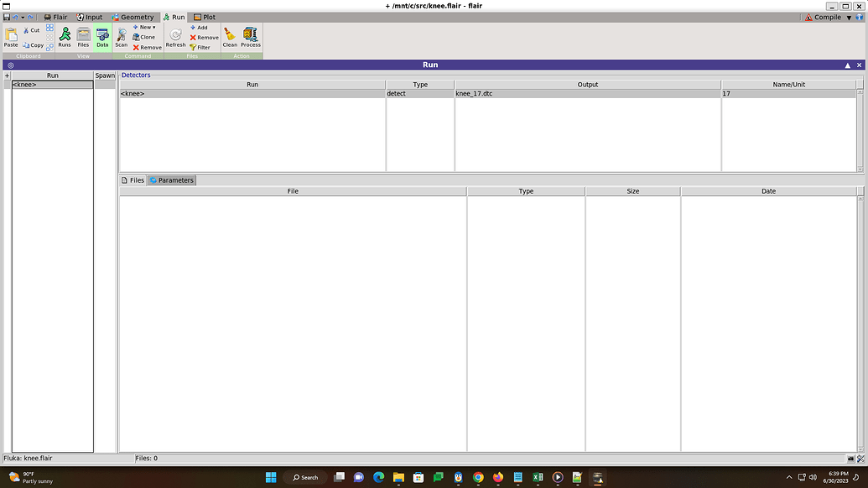Click the Clean broom icon

coord(230,37)
